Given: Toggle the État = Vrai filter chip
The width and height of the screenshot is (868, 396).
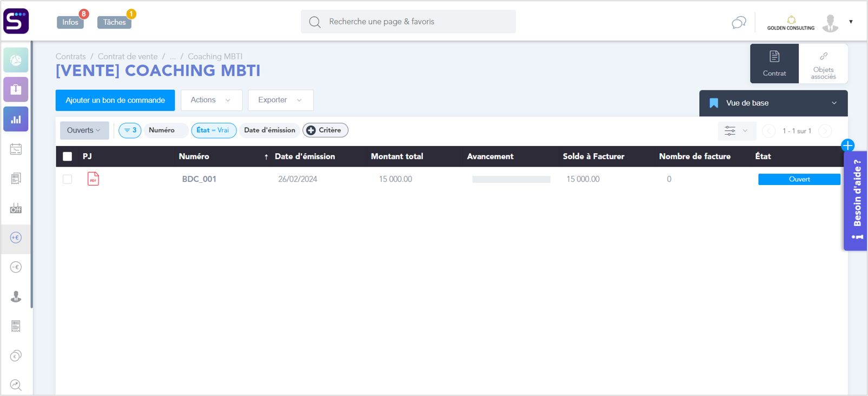Looking at the screenshot, I should click(x=214, y=130).
